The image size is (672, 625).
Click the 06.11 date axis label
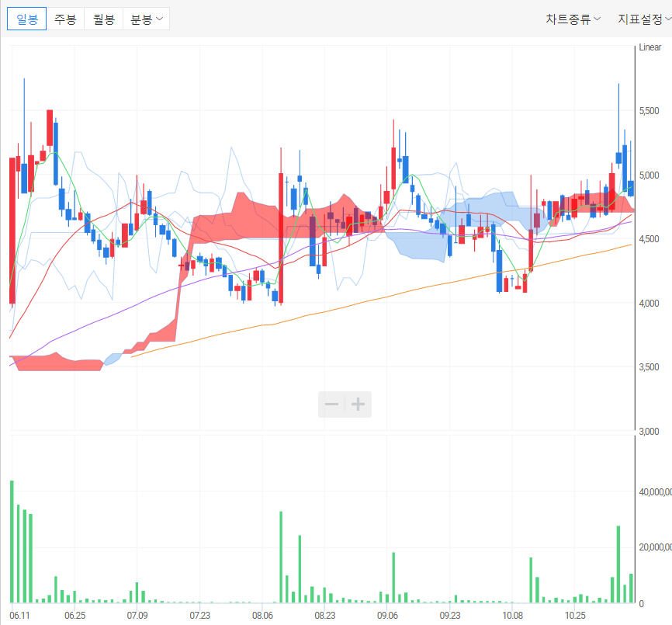coord(19,615)
